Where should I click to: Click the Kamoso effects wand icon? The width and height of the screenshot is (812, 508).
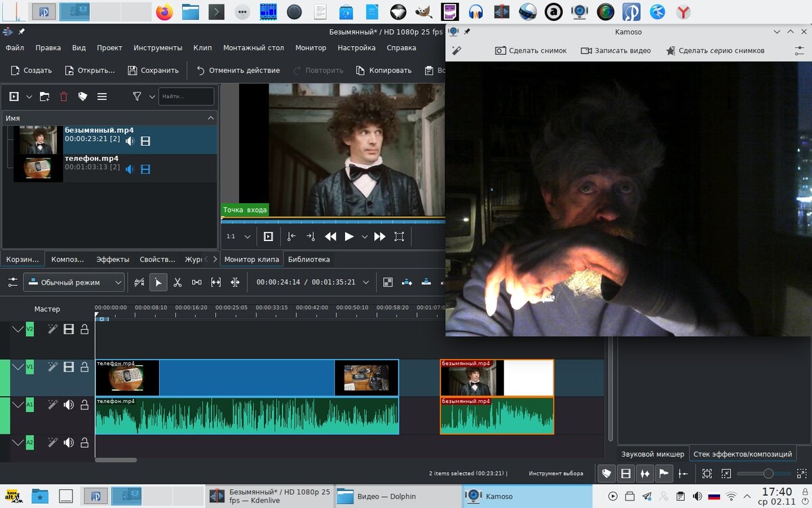coord(457,51)
